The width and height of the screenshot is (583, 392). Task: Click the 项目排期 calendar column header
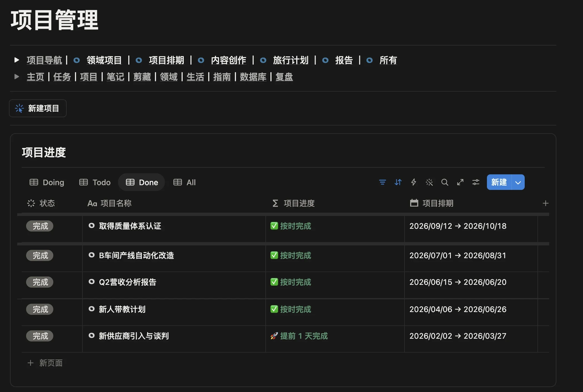432,203
